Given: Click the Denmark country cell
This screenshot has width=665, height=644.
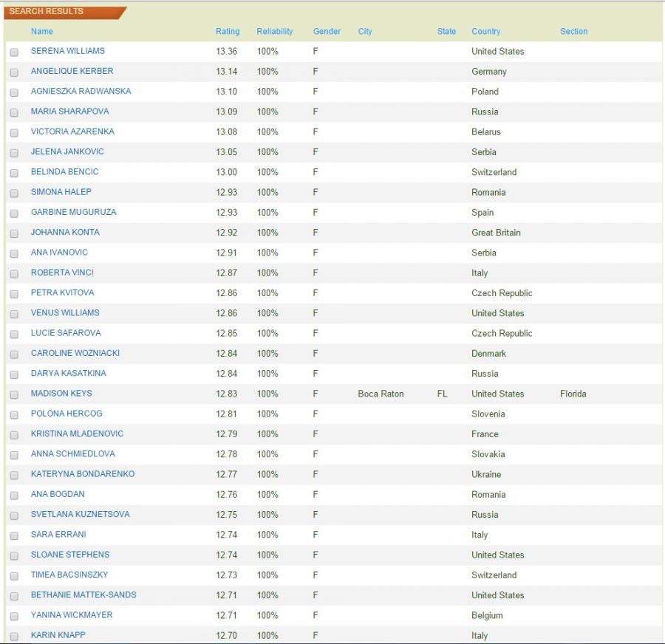Looking at the screenshot, I should pos(488,354).
